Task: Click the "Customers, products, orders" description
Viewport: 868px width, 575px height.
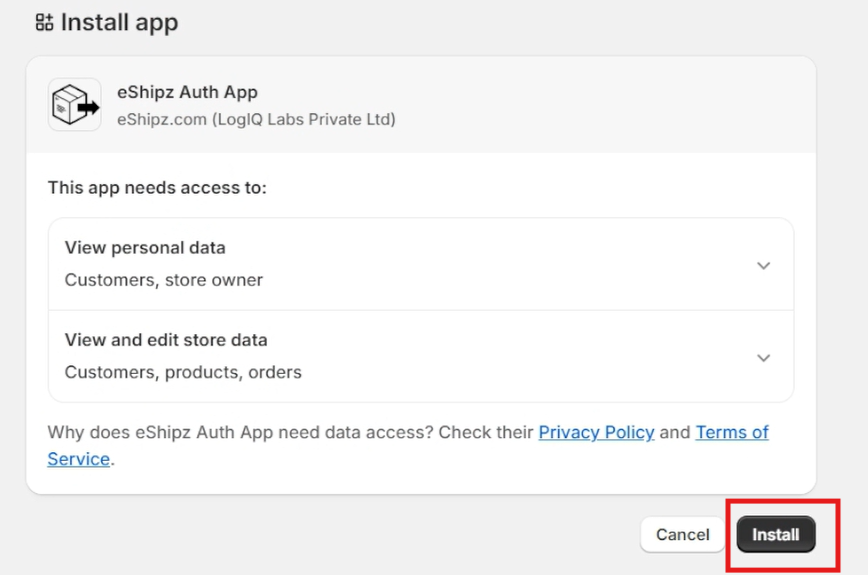Action: pyautogui.click(x=183, y=372)
